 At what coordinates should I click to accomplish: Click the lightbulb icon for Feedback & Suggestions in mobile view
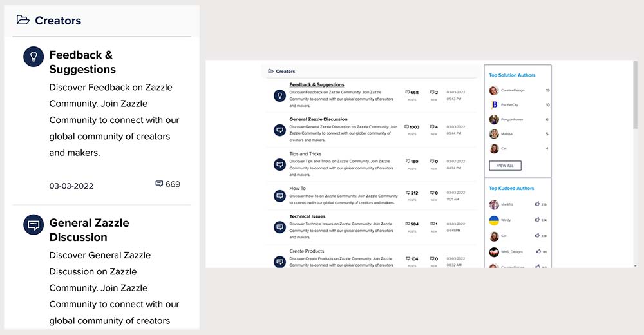pyautogui.click(x=33, y=57)
